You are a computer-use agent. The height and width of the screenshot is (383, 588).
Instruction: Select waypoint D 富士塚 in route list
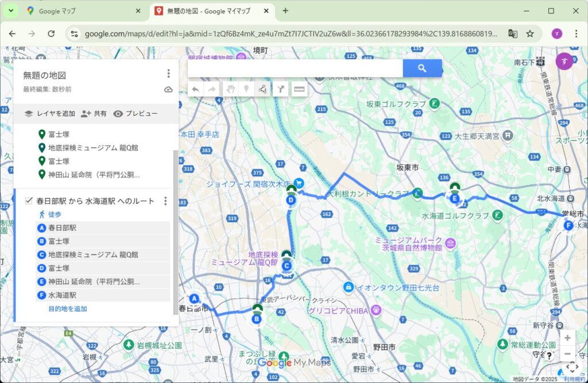(x=103, y=268)
